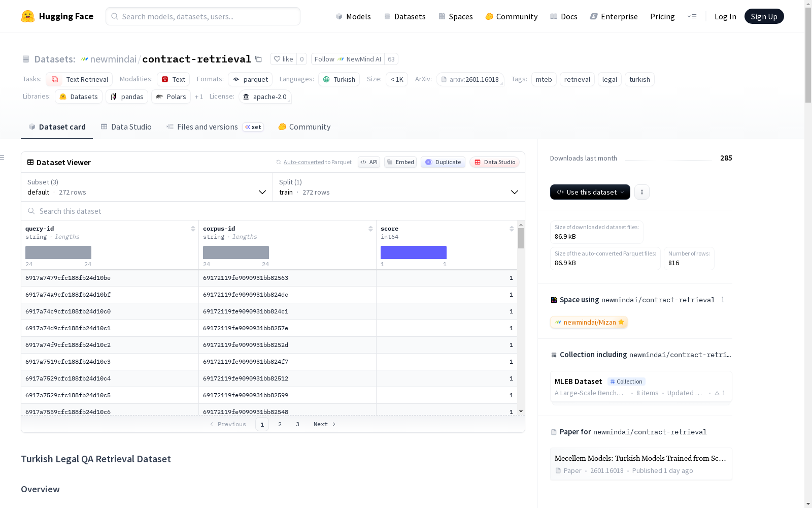Open Data Studio from viewer header
Viewport: 812px width, 508px height.
pyautogui.click(x=494, y=162)
